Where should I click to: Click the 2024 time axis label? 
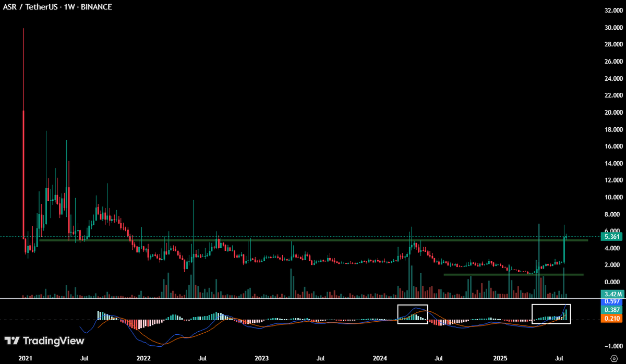(x=380, y=359)
